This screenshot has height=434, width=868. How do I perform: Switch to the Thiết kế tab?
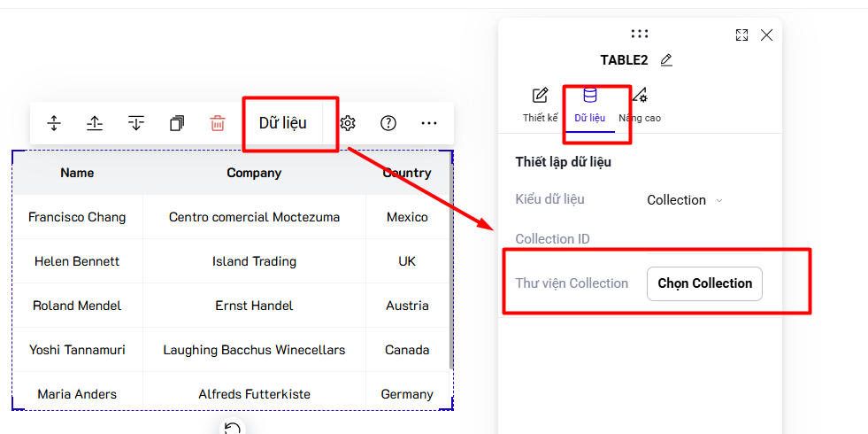pyautogui.click(x=541, y=105)
